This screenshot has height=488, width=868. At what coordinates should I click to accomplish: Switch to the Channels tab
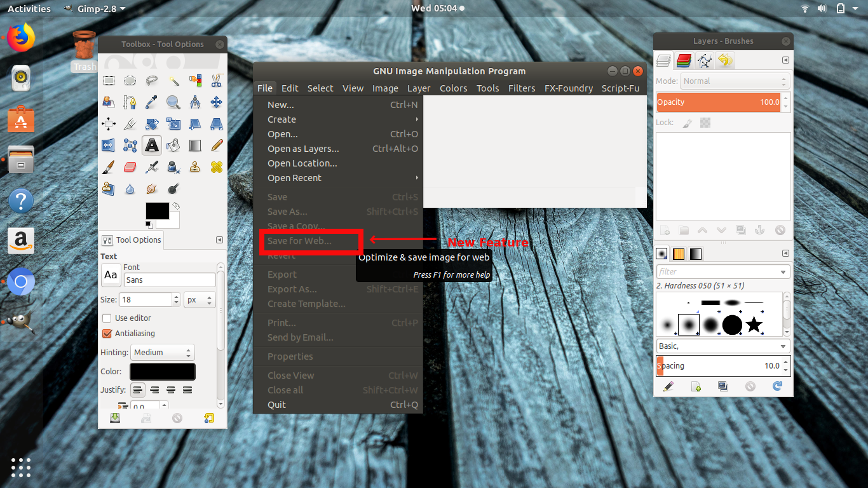pyautogui.click(x=684, y=60)
